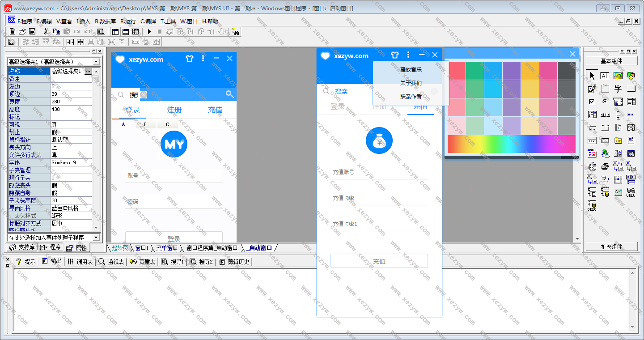Pick the orange-yellow swatch in color palette top row
The height and width of the screenshot is (340, 644).
pos(530,70)
